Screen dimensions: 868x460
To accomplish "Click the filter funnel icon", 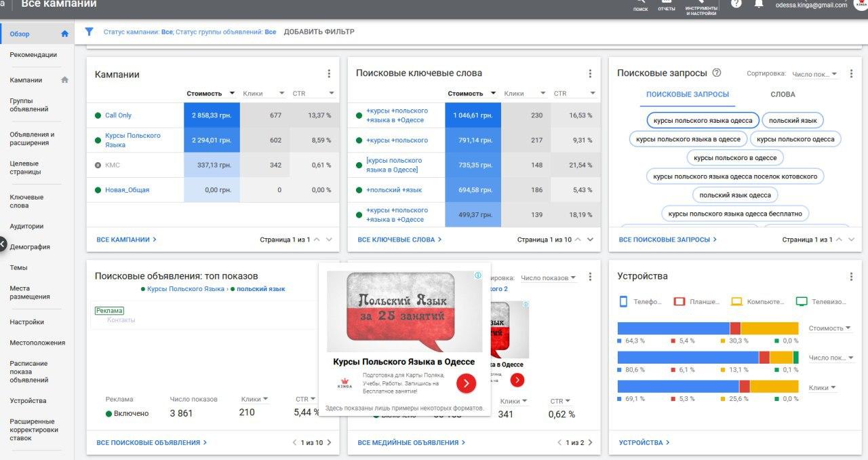I will tap(89, 32).
